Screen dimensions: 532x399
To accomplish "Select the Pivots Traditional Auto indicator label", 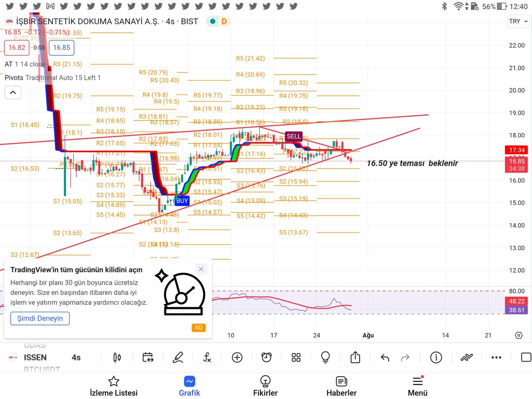I will 53,78.
